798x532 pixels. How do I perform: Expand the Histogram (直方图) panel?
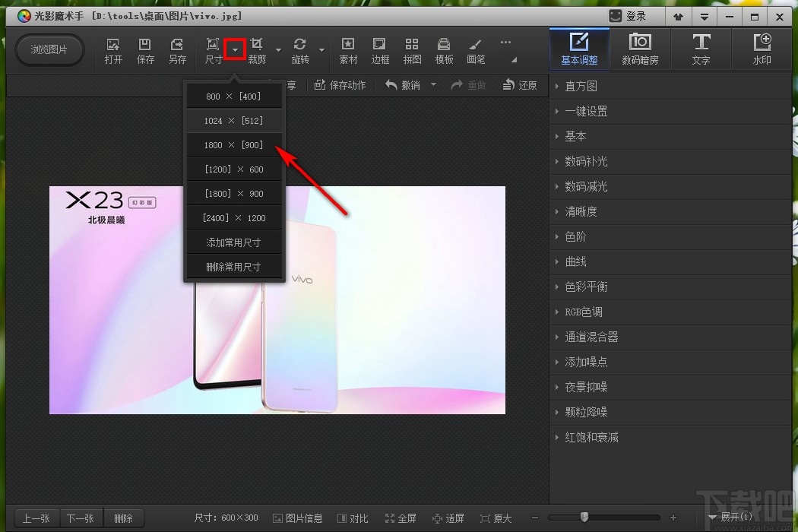[x=671, y=86]
